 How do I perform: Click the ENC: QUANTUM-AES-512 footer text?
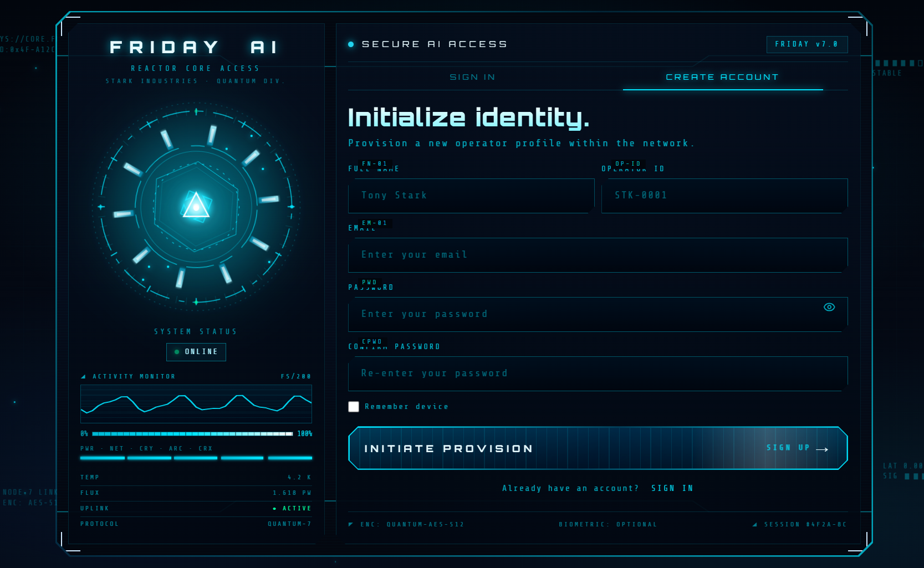click(x=412, y=524)
